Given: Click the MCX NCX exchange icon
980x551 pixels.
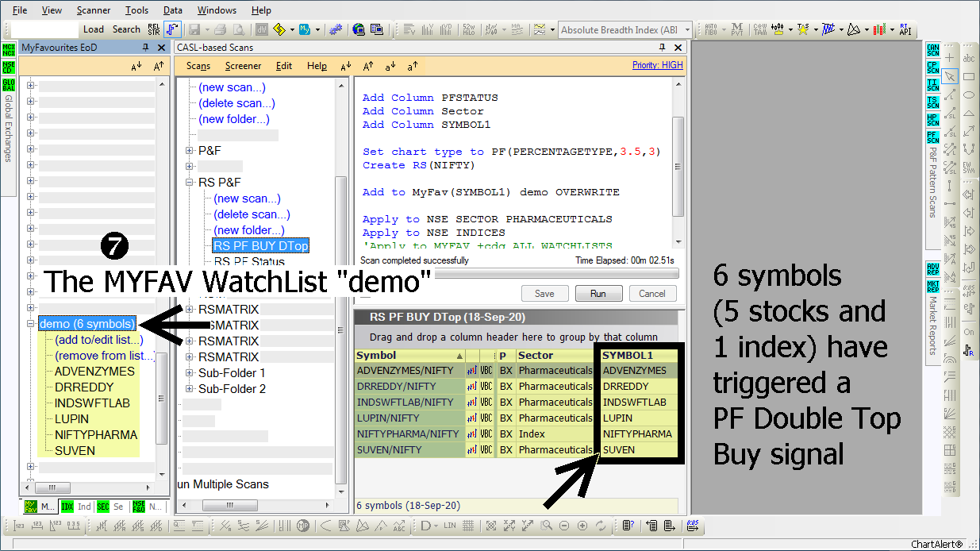Looking at the screenshot, I should point(9,50).
